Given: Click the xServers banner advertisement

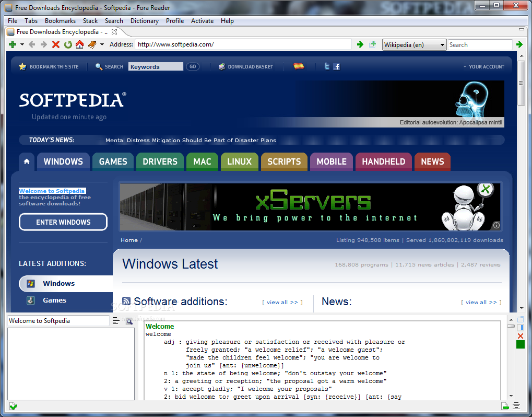Looking at the screenshot, I should tap(310, 207).
